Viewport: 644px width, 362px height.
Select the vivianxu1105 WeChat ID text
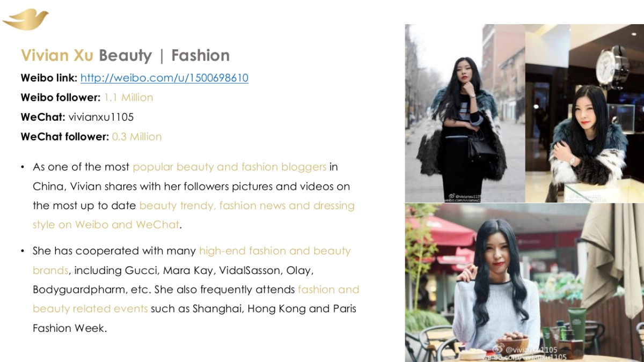coord(101,117)
